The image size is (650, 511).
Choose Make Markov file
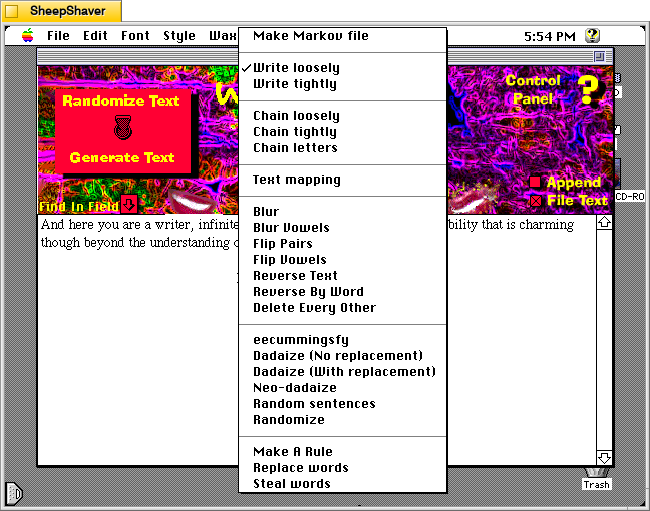(342, 36)
